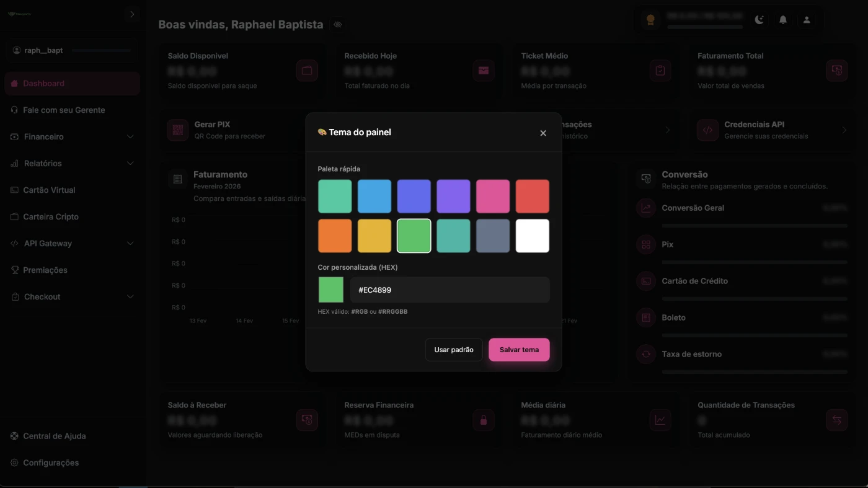This screenshot has width=868, height=488.
Task: Click the Saldo Disponível wallet icon
Action: point(307,71)
